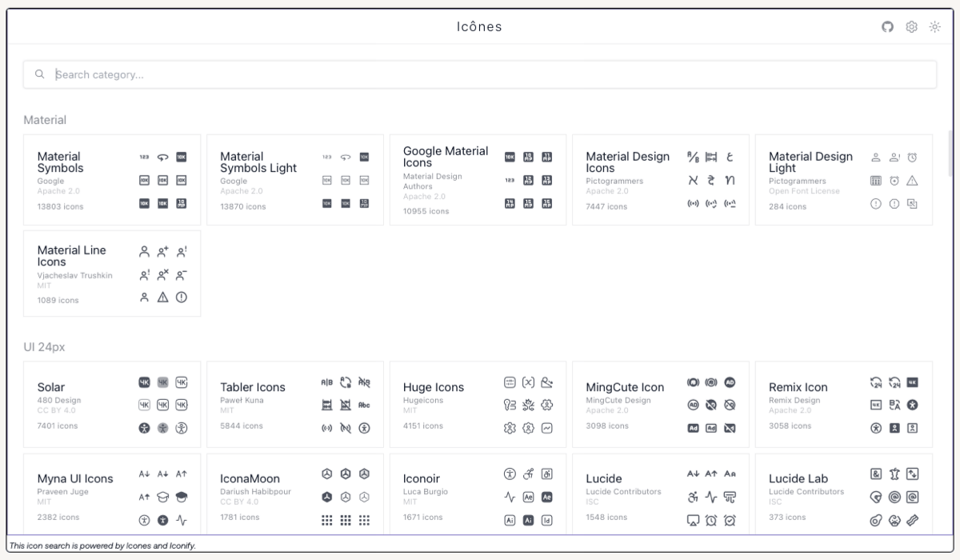The image size is (960, 560).
Task: Click the "Icônes" page title
Action: 480,26
